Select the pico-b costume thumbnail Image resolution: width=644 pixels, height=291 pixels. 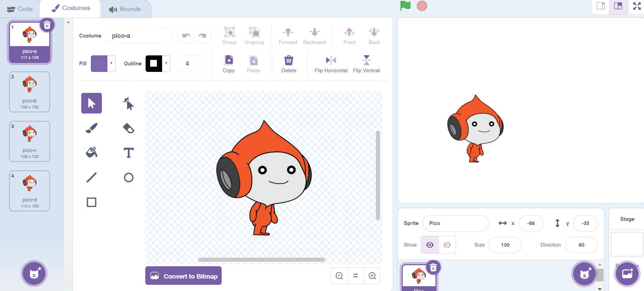30,92
